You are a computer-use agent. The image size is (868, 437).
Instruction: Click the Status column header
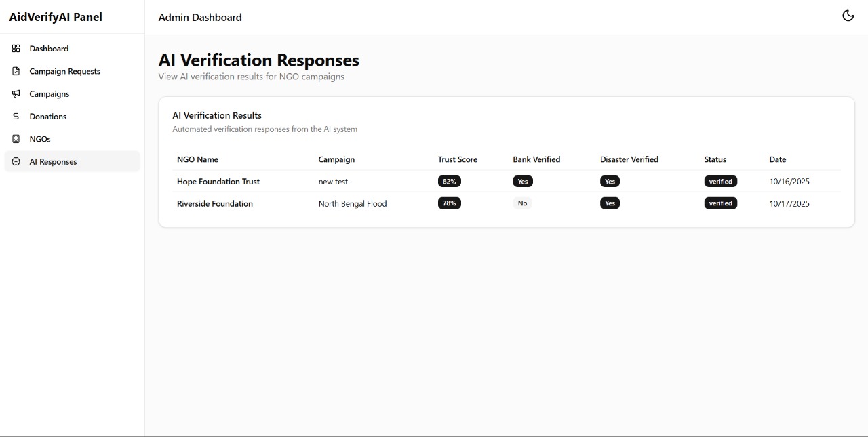715,159
